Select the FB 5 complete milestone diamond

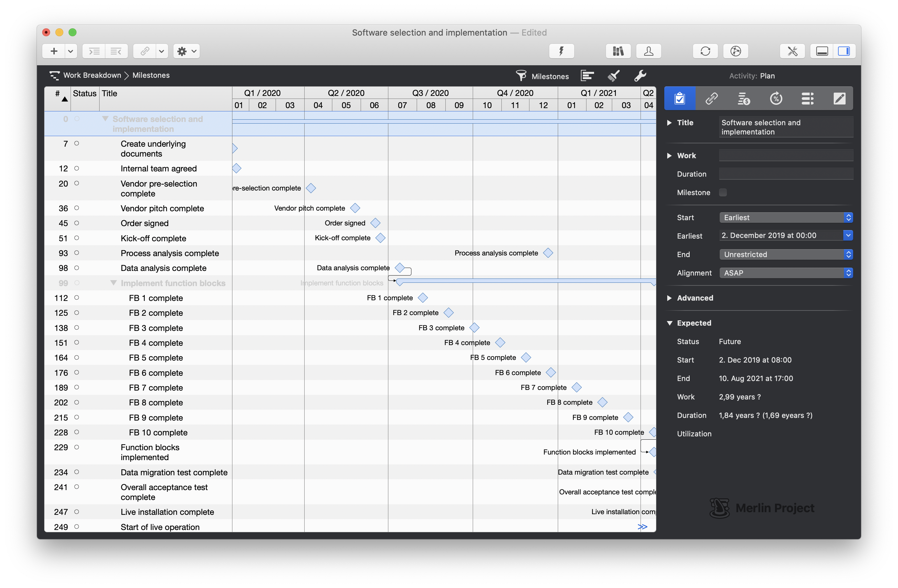tap(525, 358)
